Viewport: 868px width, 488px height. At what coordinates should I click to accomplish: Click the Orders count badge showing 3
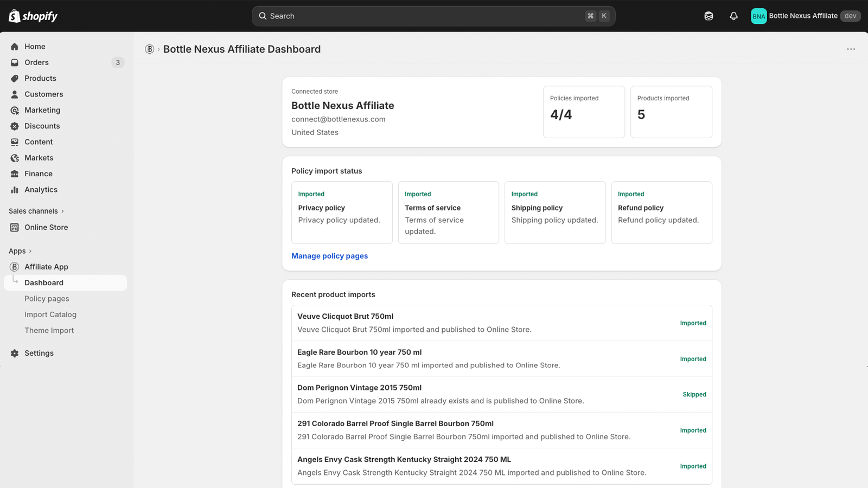(x=118, y=62)
